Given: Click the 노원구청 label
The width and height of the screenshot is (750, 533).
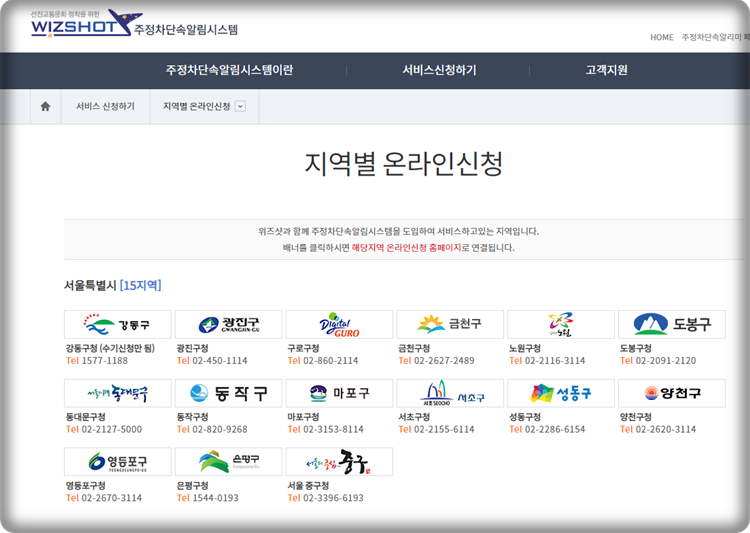Looking at the screenshot, I should 525,348.
